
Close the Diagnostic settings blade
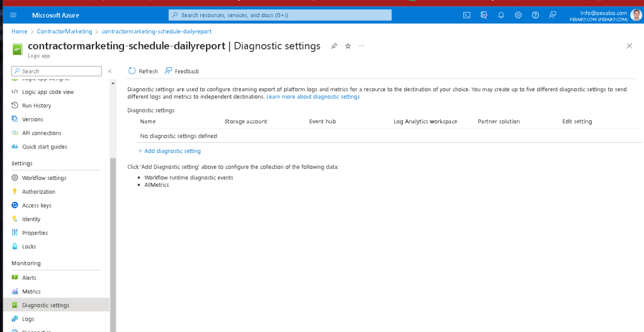[x=630, y=46]
